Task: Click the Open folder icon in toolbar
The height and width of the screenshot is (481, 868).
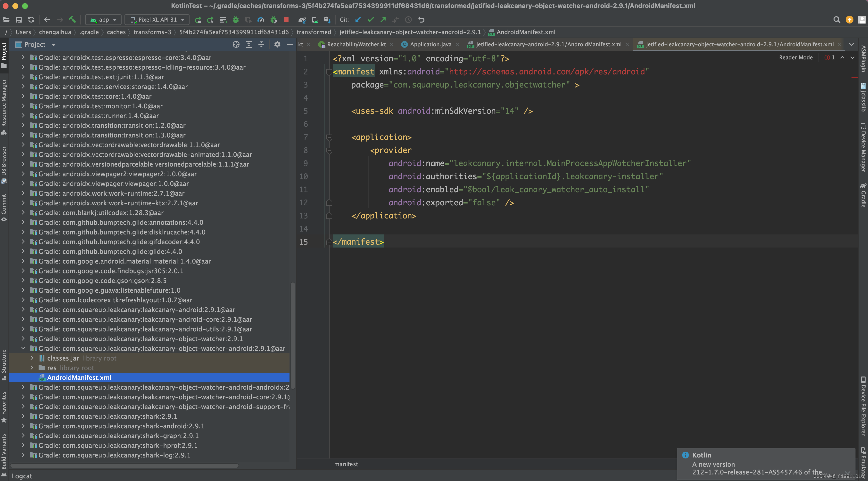Action: coord(6,20)
